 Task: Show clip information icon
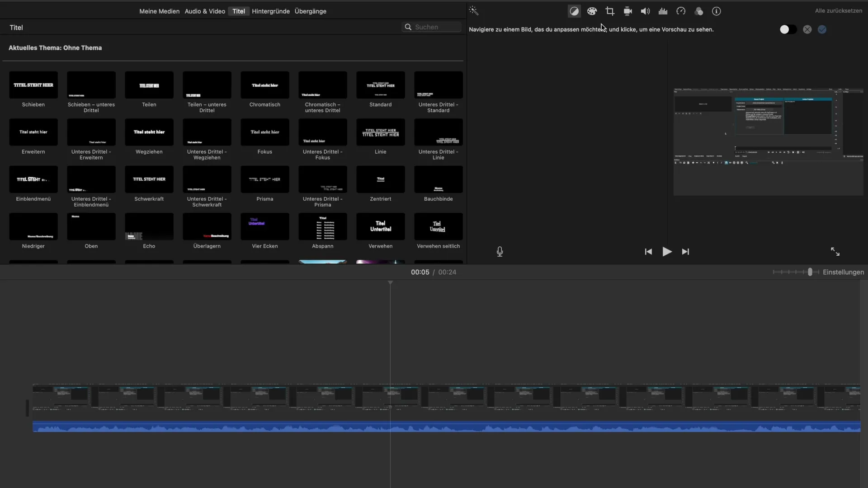coord(716,11)
